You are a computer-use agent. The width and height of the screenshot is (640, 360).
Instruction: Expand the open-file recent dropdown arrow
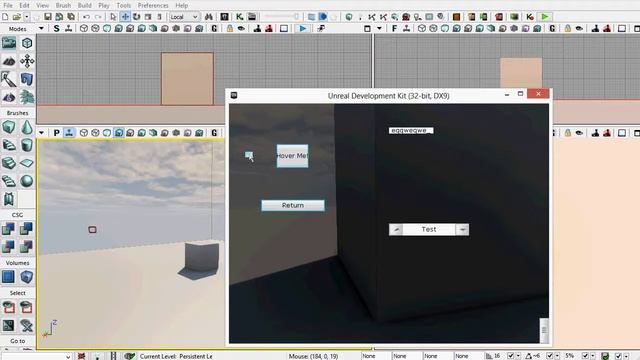coord(26,17)
